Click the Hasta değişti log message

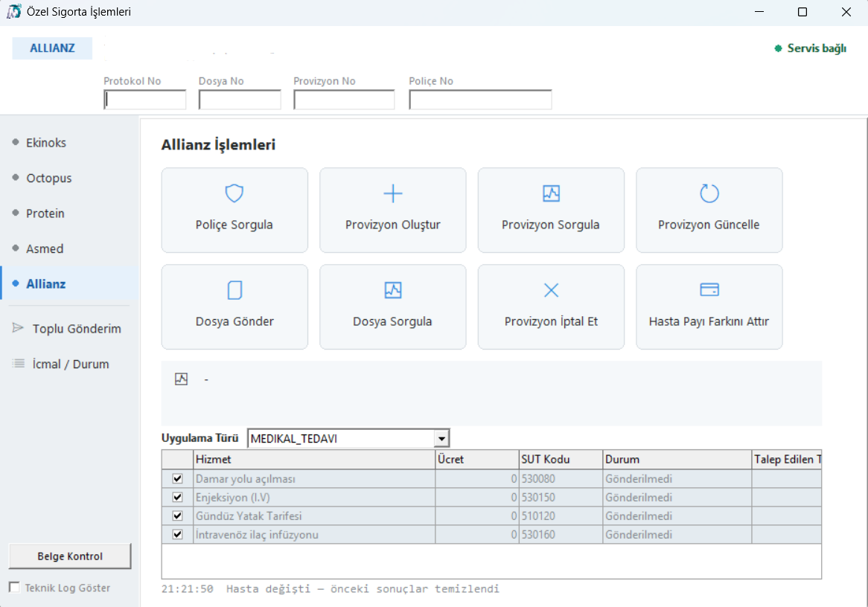coord(363,588)
